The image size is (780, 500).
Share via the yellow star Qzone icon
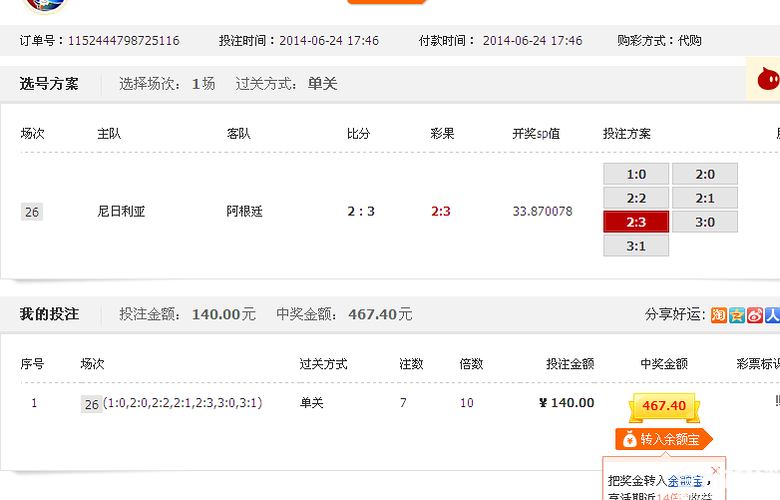click(737, 315)
